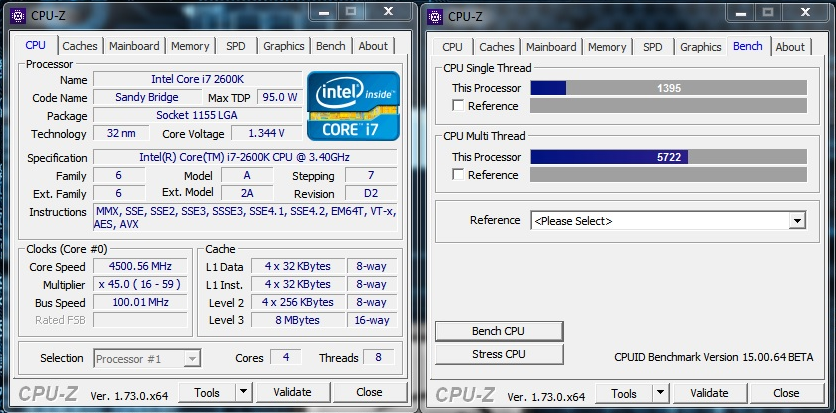836x413 pixels.
Task: Click Validate button in left window
Action: pyautogui.click(x=293, y=393)
